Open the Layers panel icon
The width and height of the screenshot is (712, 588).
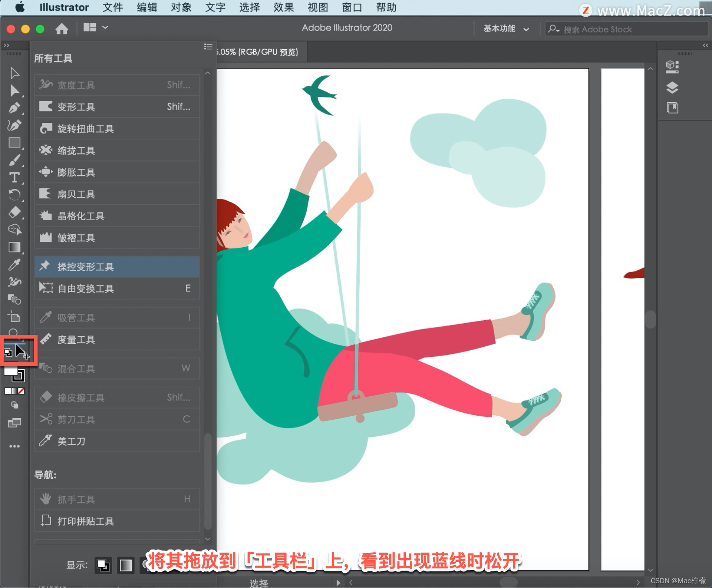pos(672,88)
